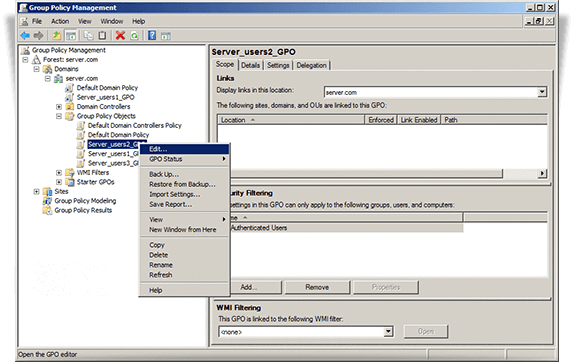The width and height of the screenshot is (574, 362).
Task: Expand the Domain Controllers node
Action: [59, 107]
